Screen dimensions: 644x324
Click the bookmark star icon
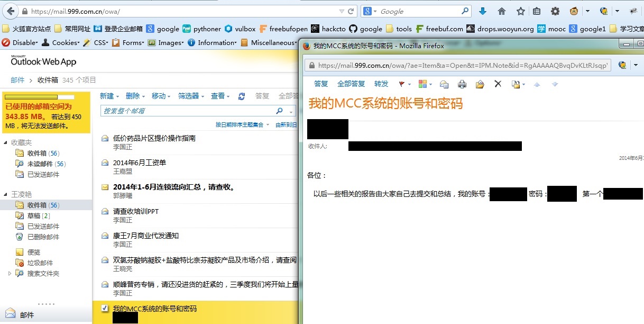tap(520, 11)
